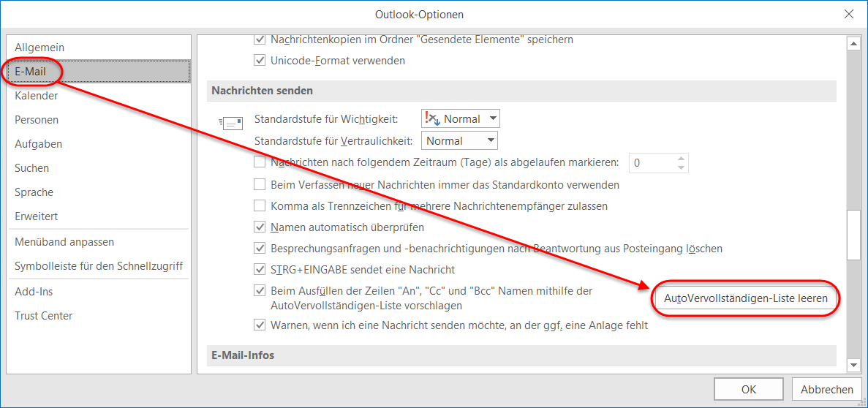The image size is (868, 408).
Task: Click the envelope icon under Nachrichten senden
Action: click(x=230, y=123)
